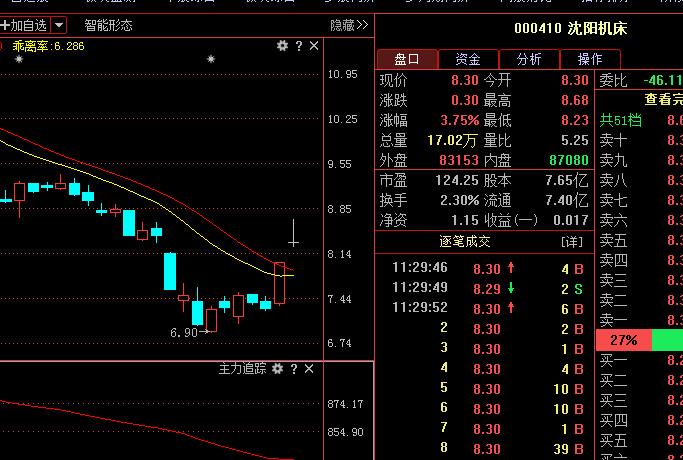683x460 pixels.
Task: Close the 主力追踪 indicator panel
Action: coord(309,369)
